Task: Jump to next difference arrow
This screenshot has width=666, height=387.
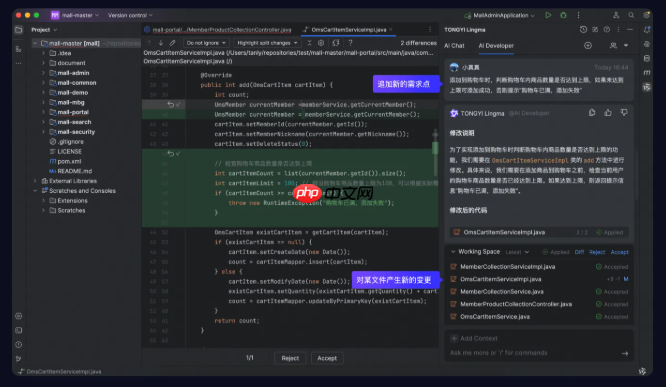Action: 161,43
